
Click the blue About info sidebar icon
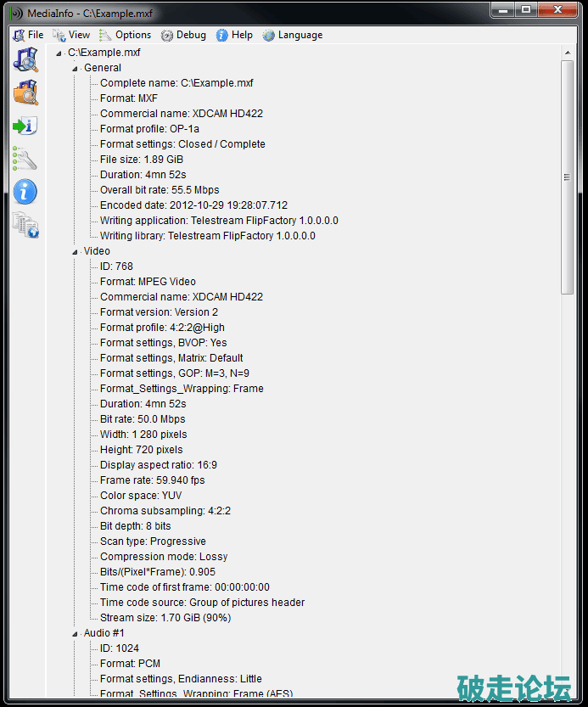pos(25,192)
